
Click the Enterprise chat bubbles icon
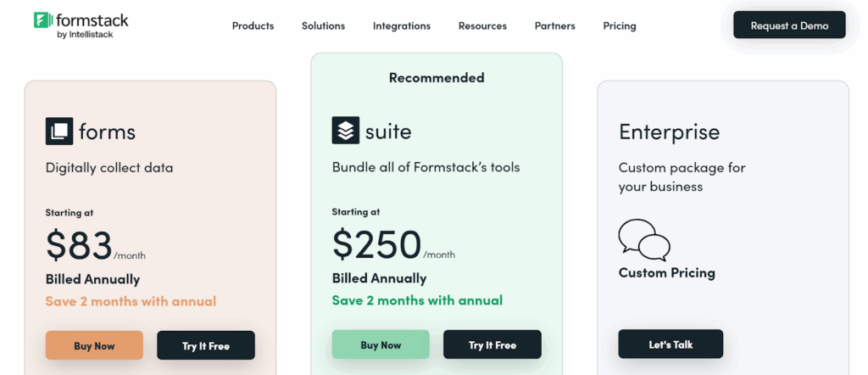pyautogui.click(x=643, y=240)
